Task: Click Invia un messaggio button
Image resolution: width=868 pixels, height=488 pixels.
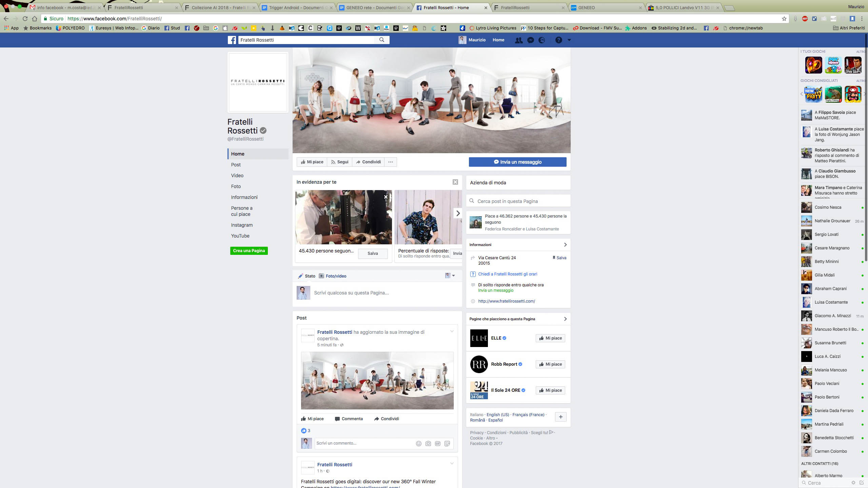Action: click(x=517, y=162)
